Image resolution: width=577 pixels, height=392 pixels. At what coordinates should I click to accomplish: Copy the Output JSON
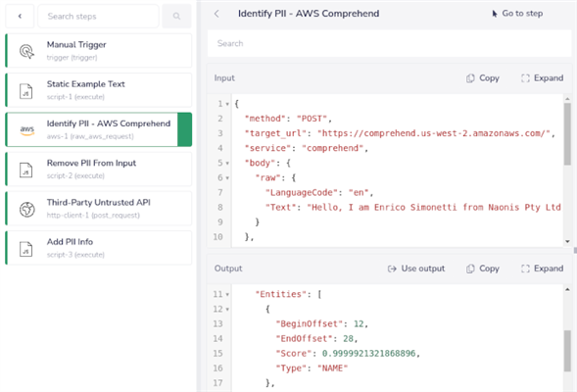(483, 269)
